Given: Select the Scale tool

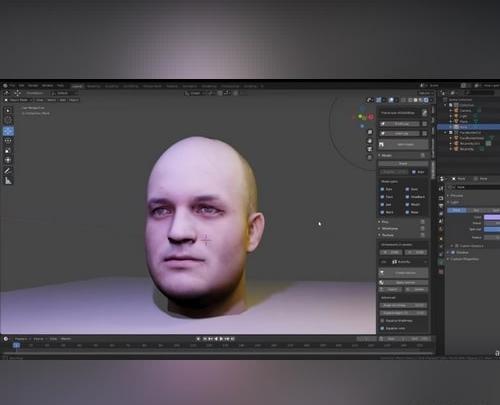Looking at the screenshot, I should (8, 151).
